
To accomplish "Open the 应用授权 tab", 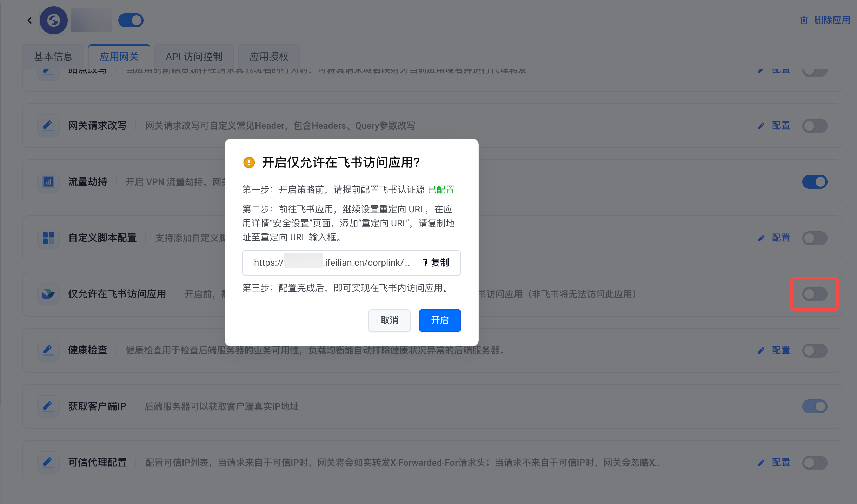I will pyautogui.click(x=268, y=57).
